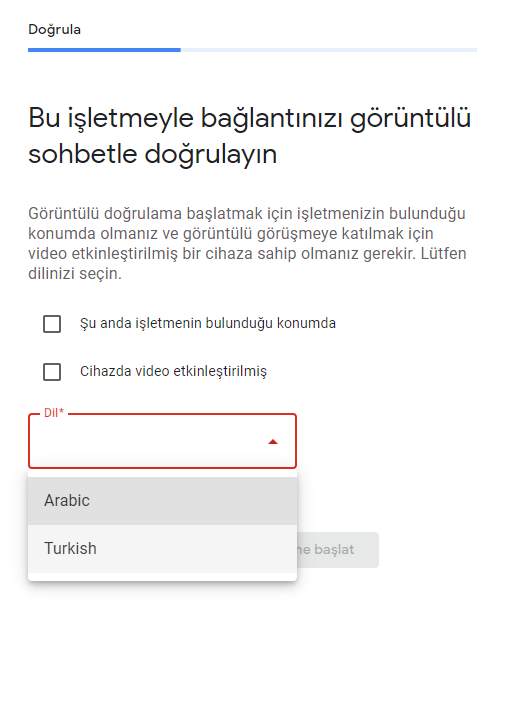Click the 'sohbetle doğrulayın' heading line

click(x=153, y=154)
